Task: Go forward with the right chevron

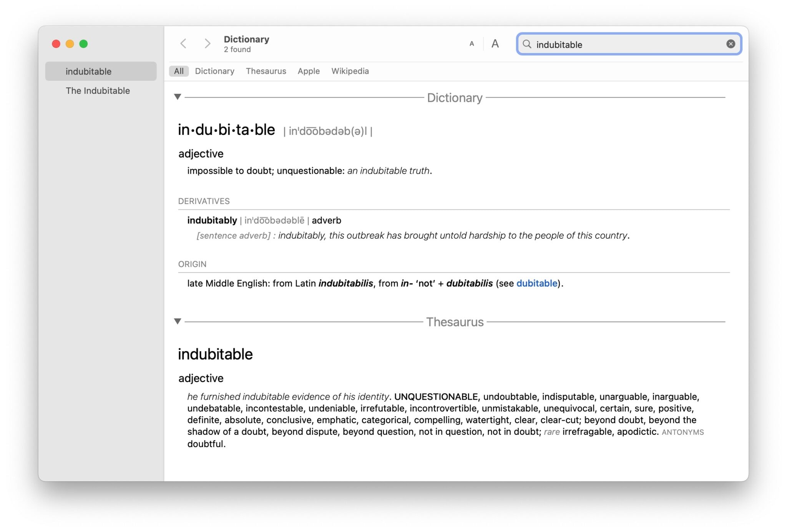Action: click(x=207, y=44)
